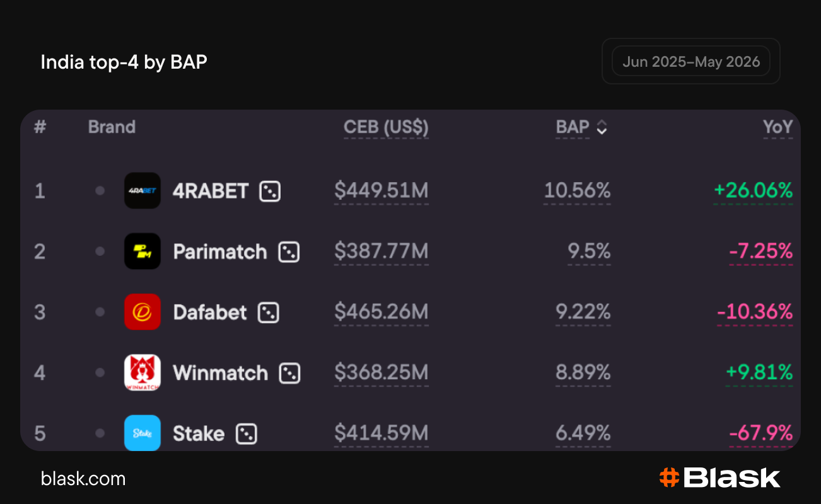Click the Winmatch brand logo
Image resolution: width=821 pixels, height=504 pixels.
click(x=143, y=372)
